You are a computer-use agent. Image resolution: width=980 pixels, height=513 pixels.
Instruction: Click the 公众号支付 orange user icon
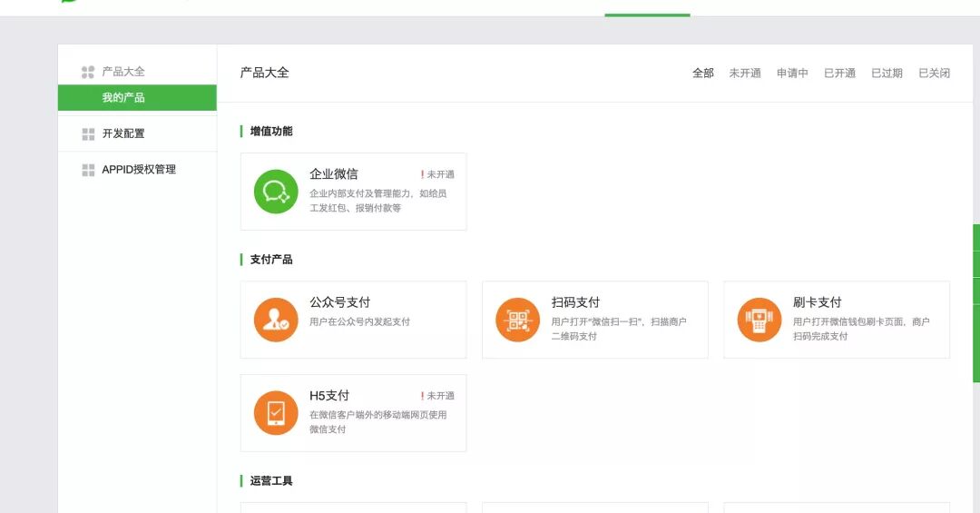276,320
